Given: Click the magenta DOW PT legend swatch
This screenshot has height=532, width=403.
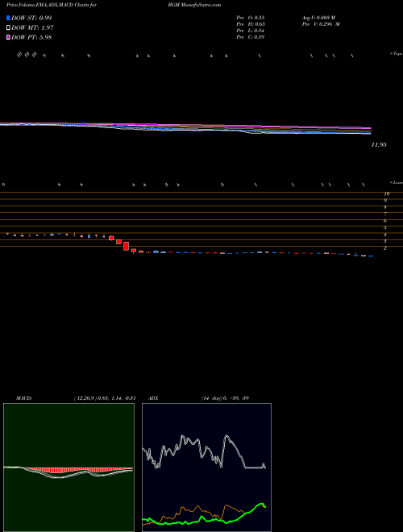Looking at the screenshot, I should (x=9, y=37).
